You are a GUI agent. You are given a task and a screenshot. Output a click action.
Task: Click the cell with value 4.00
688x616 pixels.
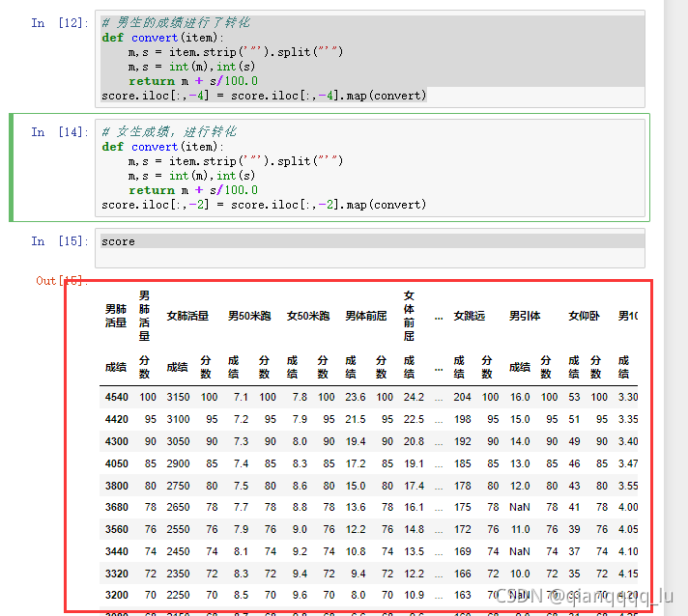click(628, 507)
